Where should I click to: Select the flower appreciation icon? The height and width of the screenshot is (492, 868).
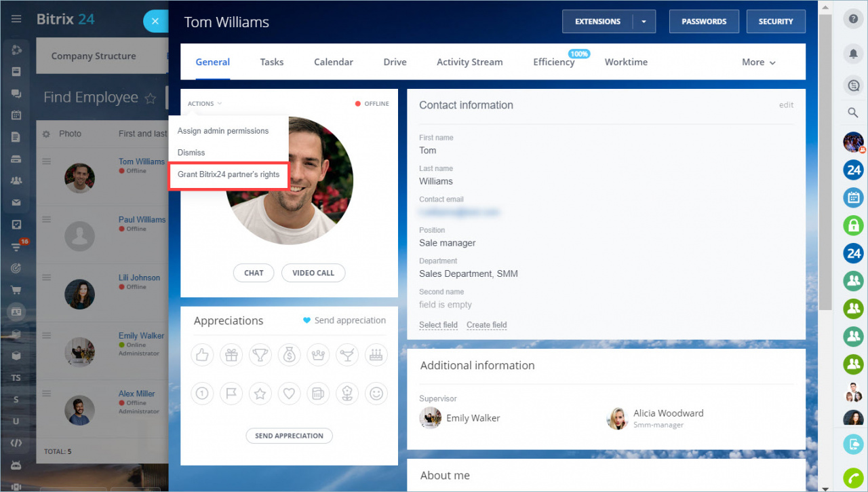point(347,393)
